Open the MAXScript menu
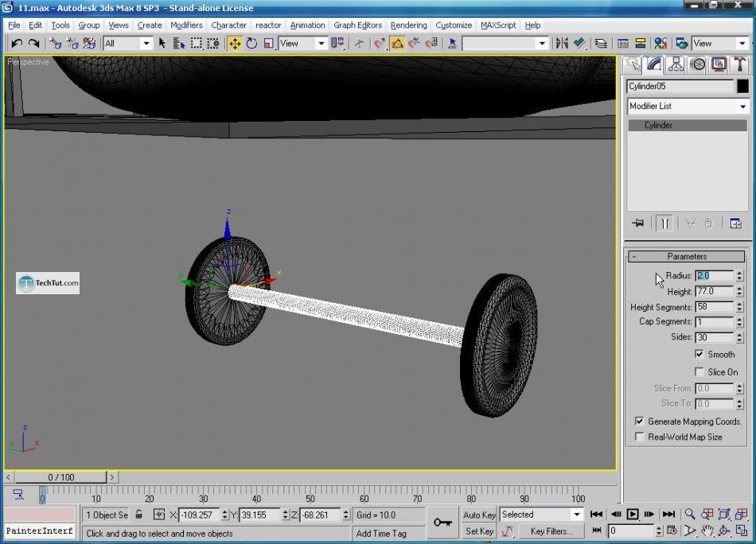Screen dimensions: 756x544 click(x=498, y=25)
